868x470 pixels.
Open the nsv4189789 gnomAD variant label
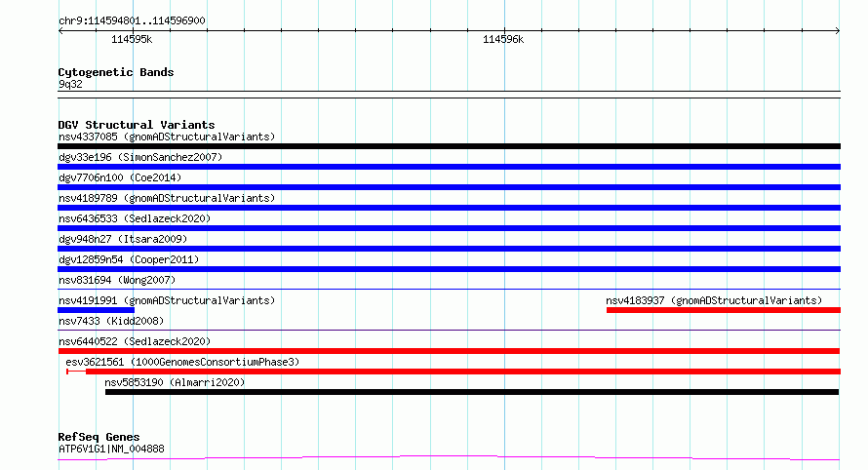click(x=167, y=198)
